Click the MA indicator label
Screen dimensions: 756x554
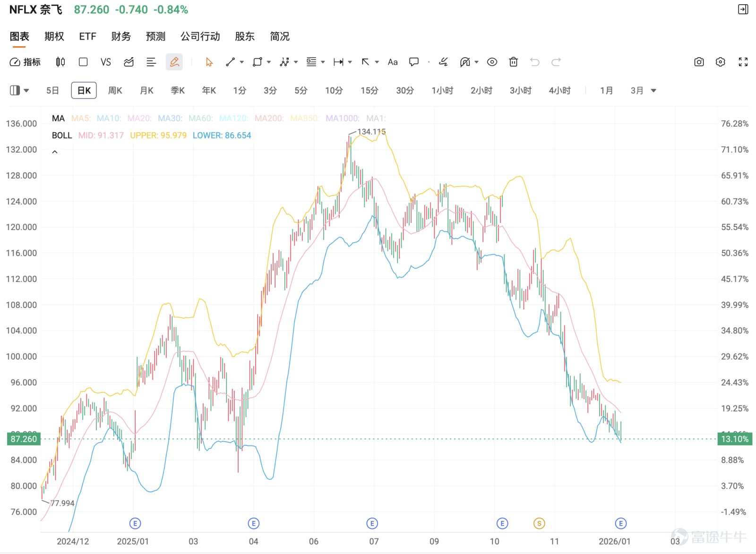[x=58, y=119]
